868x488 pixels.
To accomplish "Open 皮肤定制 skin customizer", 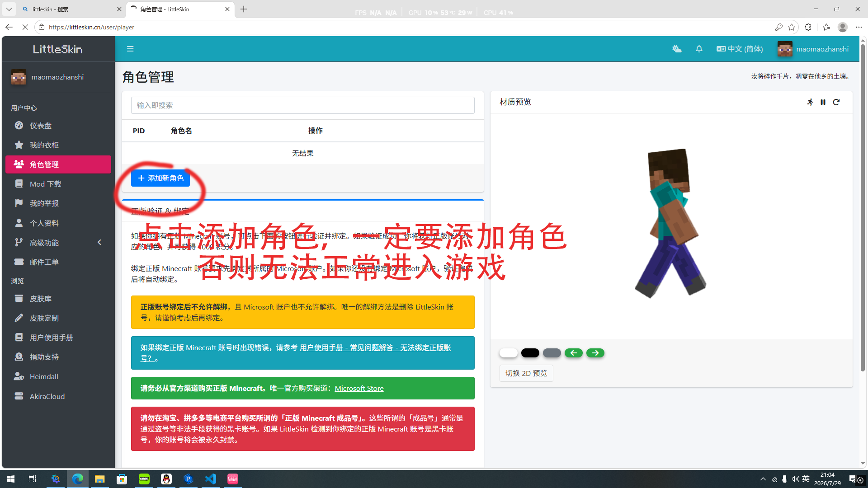I will coord(58,318).
